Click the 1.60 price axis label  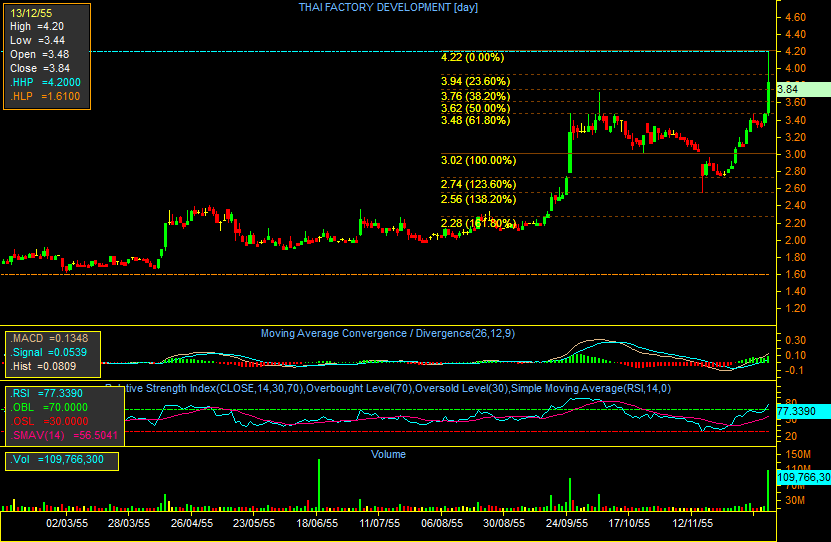(x=795, y=274)
